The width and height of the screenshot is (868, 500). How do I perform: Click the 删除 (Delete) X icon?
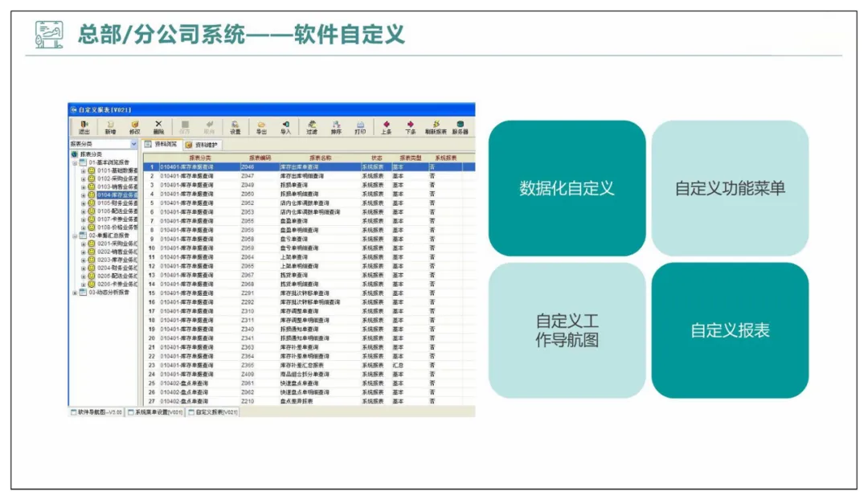point(158,127)
